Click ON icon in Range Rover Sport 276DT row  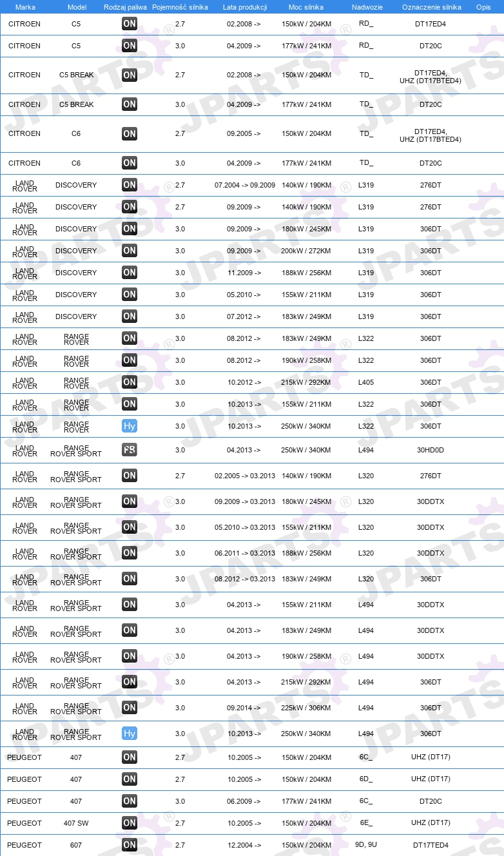tap(130, 476)
